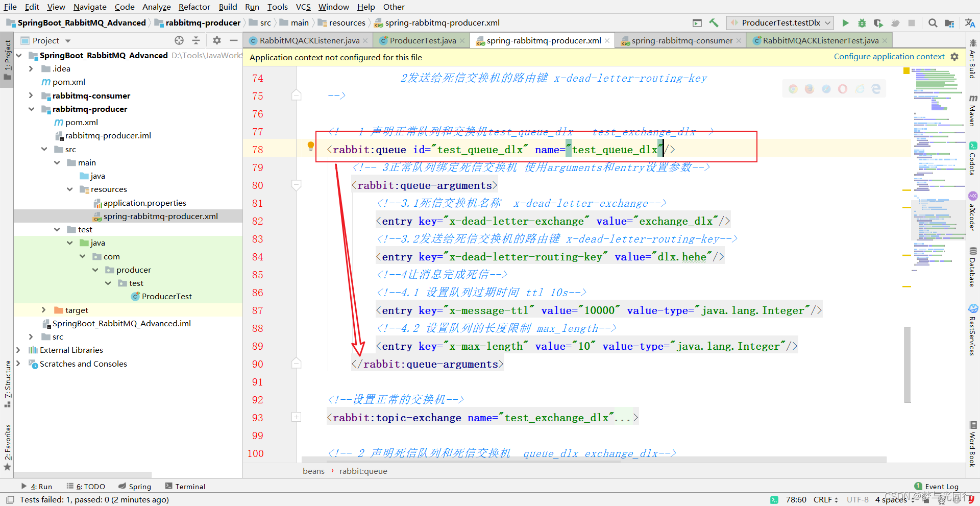Open the RestServices side panel
This screenshot has height=506, width=980.
(x=973, y=329)
